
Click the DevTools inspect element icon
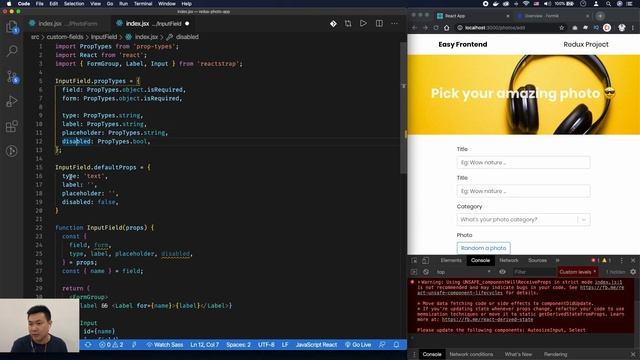(414, 260)
